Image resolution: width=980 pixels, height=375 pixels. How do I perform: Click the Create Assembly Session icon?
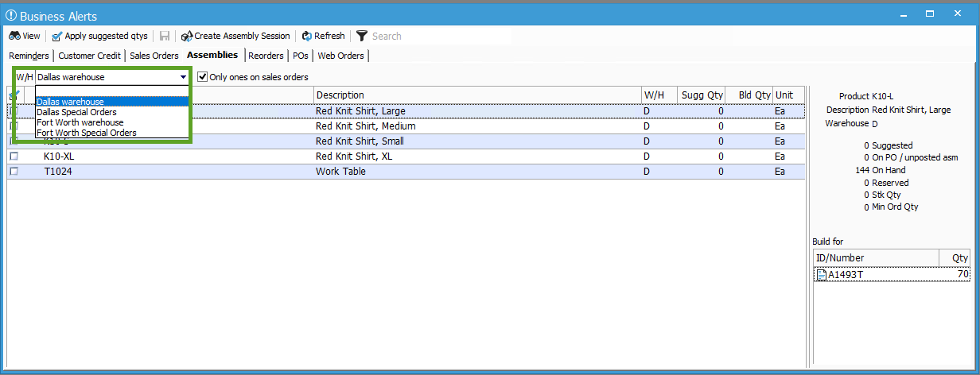pyautogui.click(x=187, y=36)
